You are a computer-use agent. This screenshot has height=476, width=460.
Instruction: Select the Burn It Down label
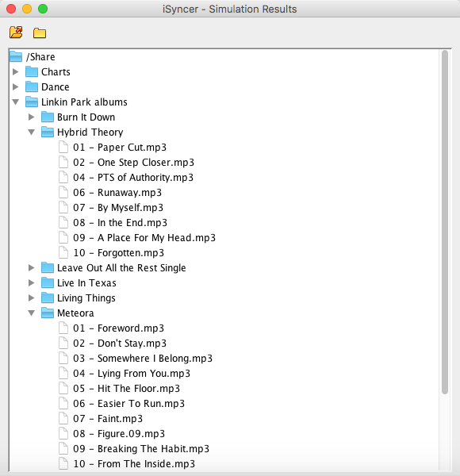point(86,117)
